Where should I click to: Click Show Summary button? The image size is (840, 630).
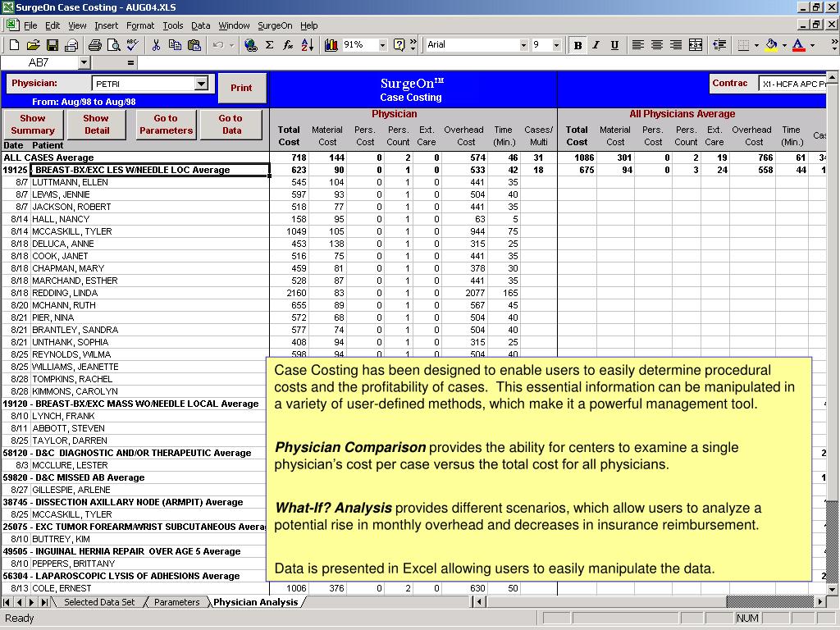click(x=33, y=125)
